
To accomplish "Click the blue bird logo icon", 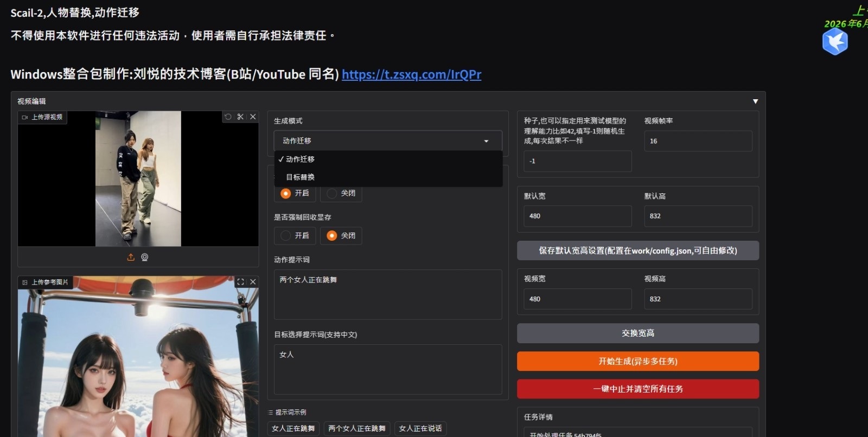I will point(835,42).
